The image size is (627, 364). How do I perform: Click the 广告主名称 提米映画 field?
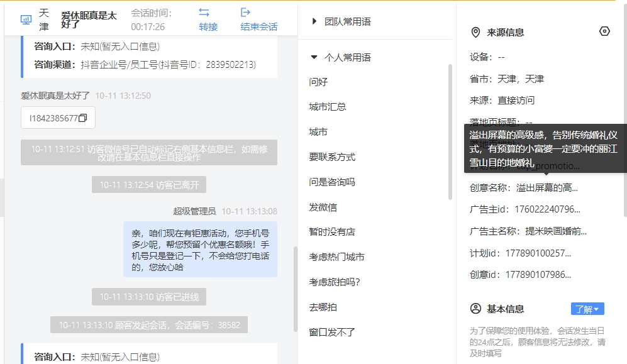(x=528, y=231)
